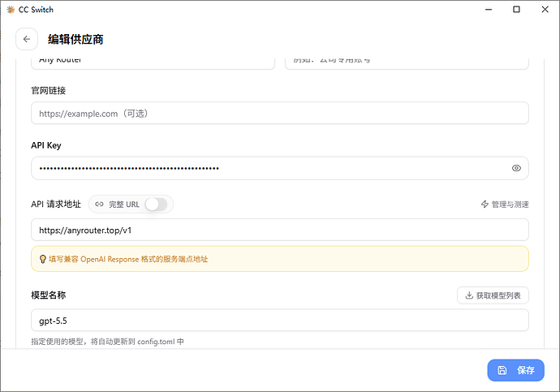Go back using the arrow button
This screenshot has height=392, width=560.
[27, 39]
